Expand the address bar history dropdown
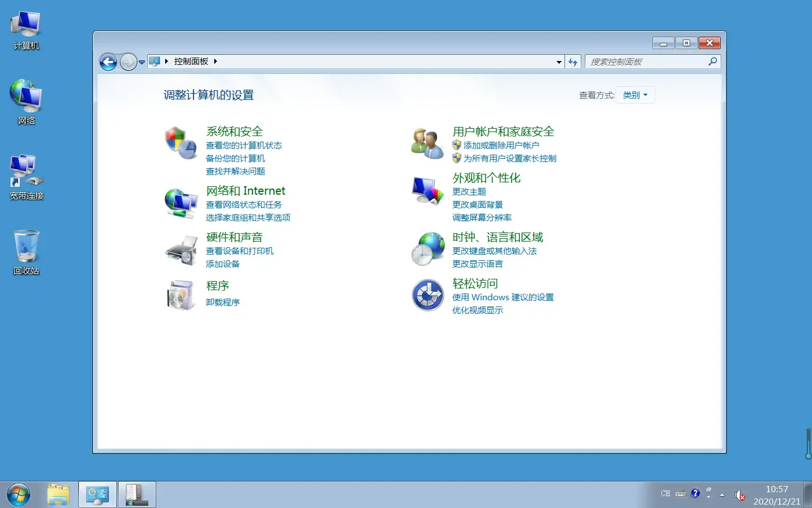812x508 pixels. (x=559, y=62)
